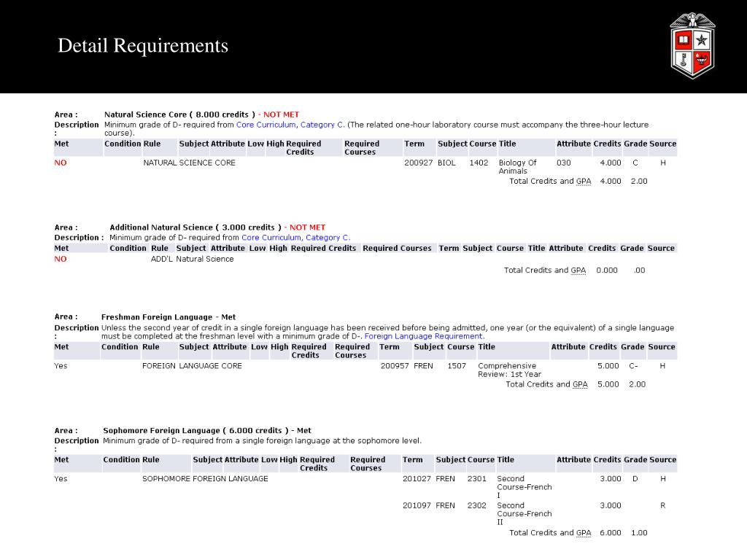
Task: Click course number "1402"
Action: point(479,163)
